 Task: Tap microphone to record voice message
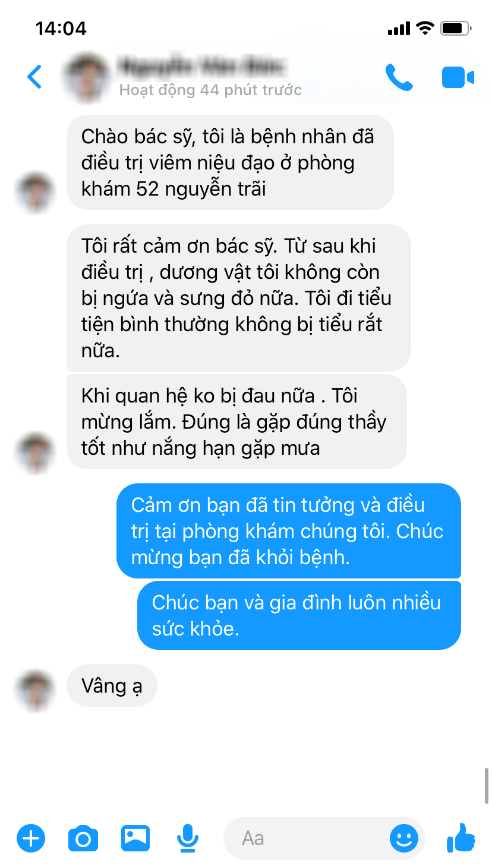pyautogui.click(x=188, y=839)
